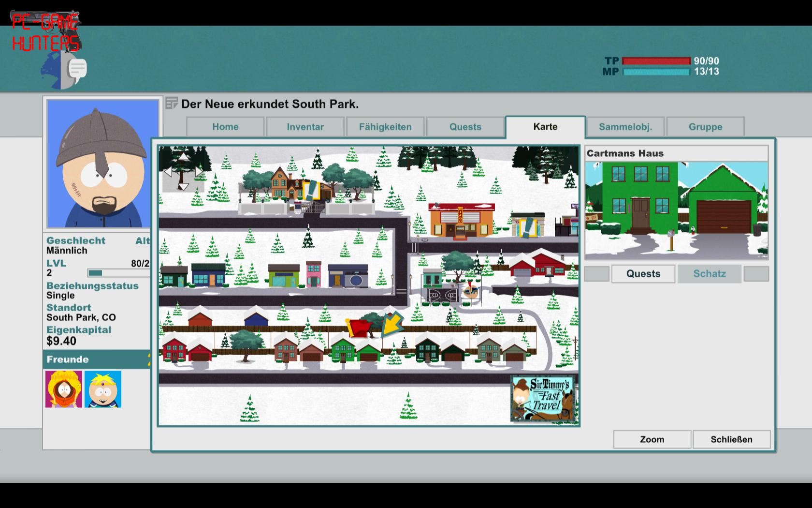Click Schließen to close the menu
812x508 pixels.
tap(731, 439)
